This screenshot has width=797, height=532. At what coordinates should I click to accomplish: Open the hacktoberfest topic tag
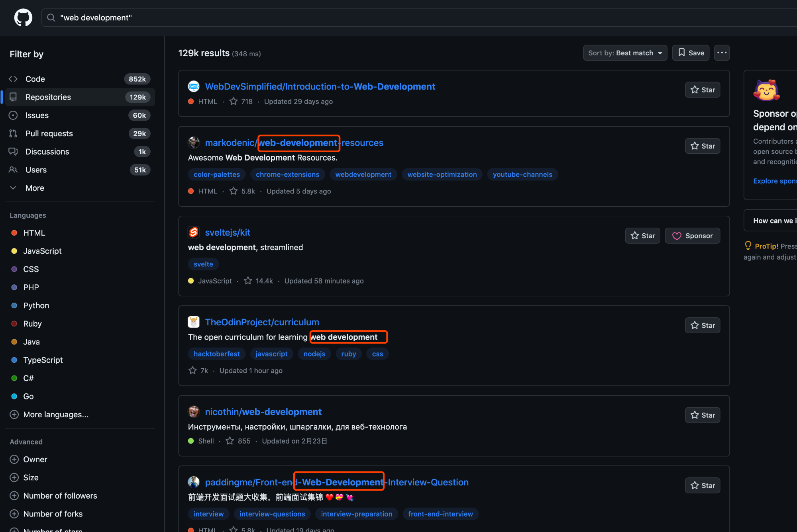coord(216,354)
